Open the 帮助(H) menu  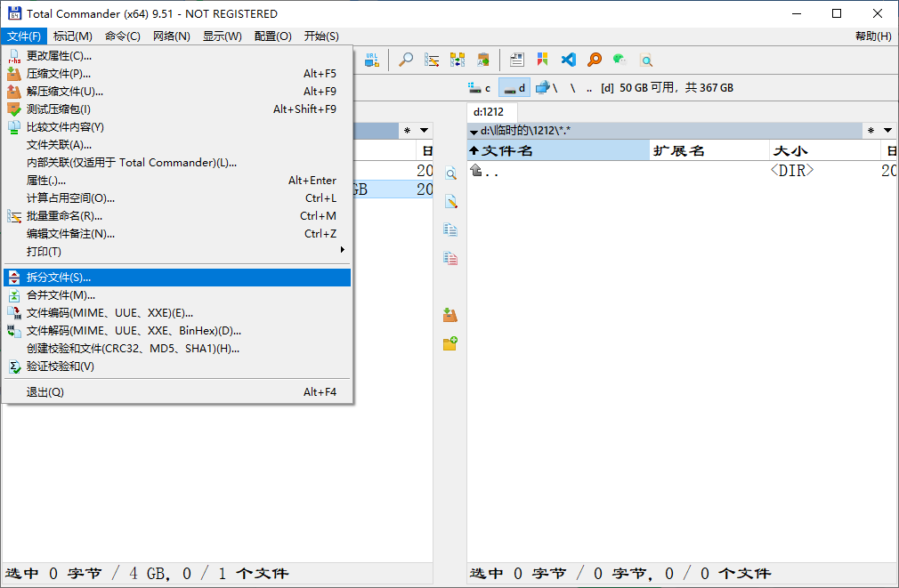pos(873,36)
